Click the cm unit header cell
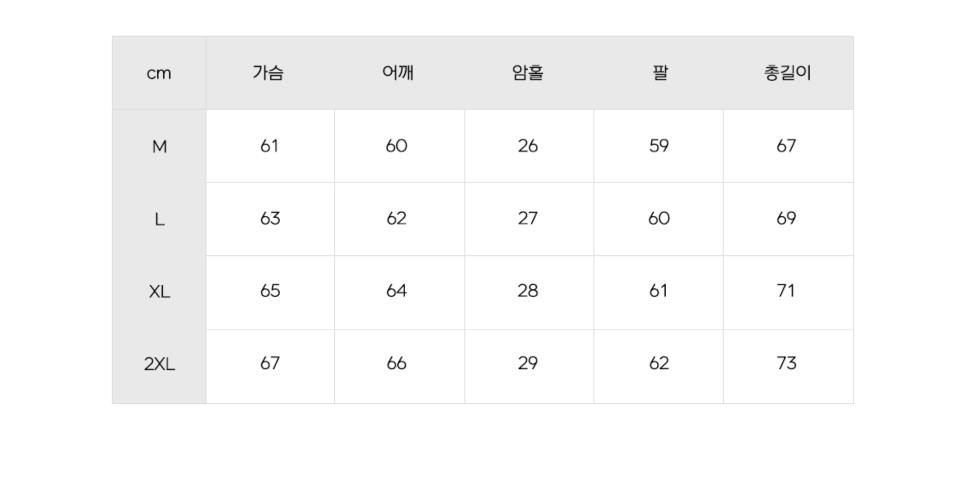Screen dimensions: 980x479 (x=159, y=73)
